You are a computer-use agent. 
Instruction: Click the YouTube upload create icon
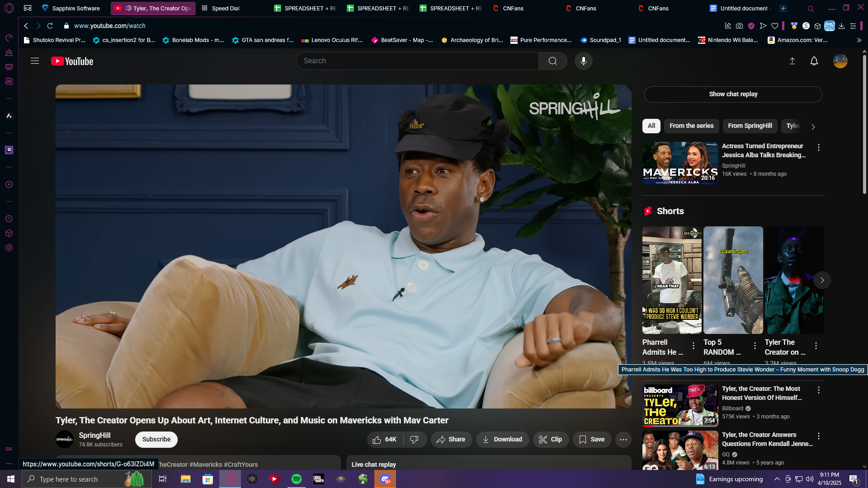[x=792, y=61]
